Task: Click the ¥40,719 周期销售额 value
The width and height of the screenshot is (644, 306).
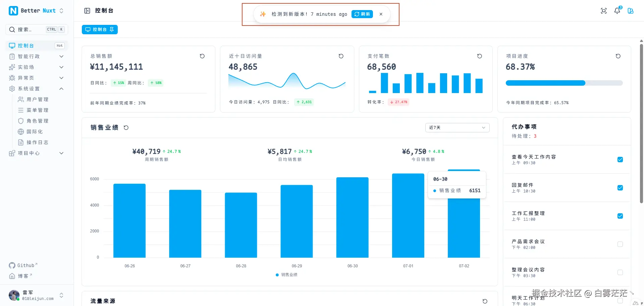Action: [146, 151]
